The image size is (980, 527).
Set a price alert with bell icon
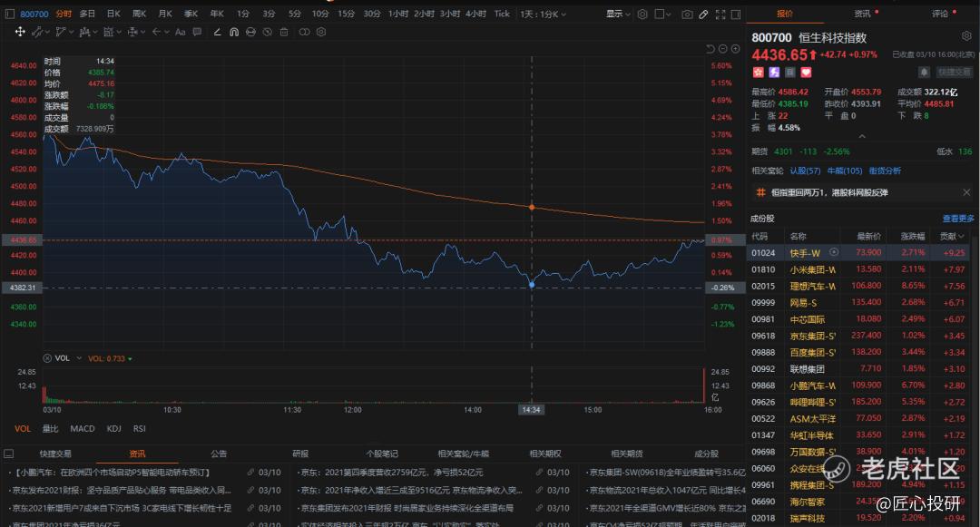coord(924,73)
